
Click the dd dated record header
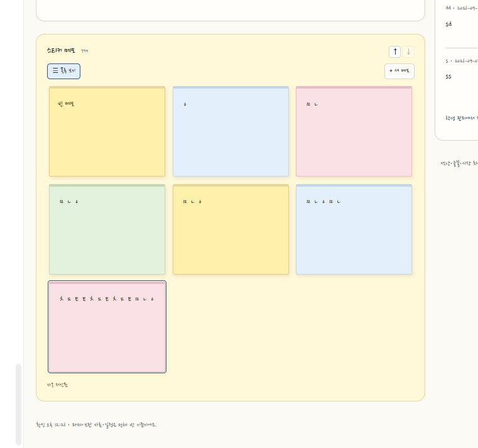(x=462, y=8)
